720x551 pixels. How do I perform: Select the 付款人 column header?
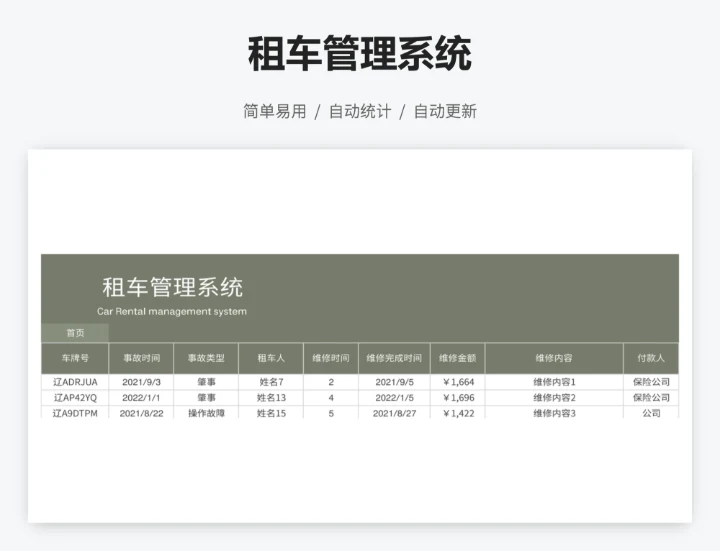click(x=651, y=358)
